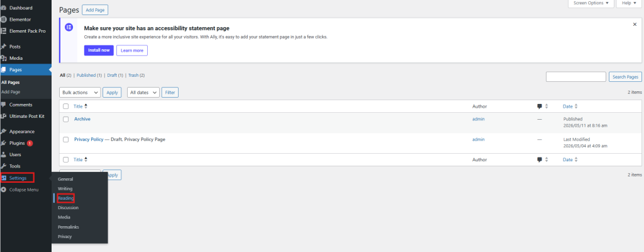Open the Element Pack Pro icon
644x252 pixels.
click(x=4, y=31)
